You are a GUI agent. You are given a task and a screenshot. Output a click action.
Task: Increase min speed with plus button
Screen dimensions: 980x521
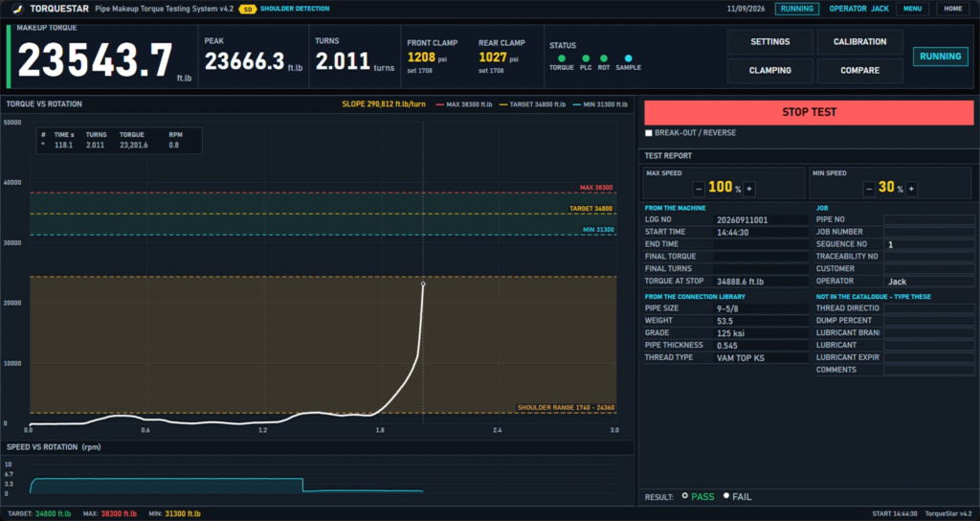coord(911,189)
